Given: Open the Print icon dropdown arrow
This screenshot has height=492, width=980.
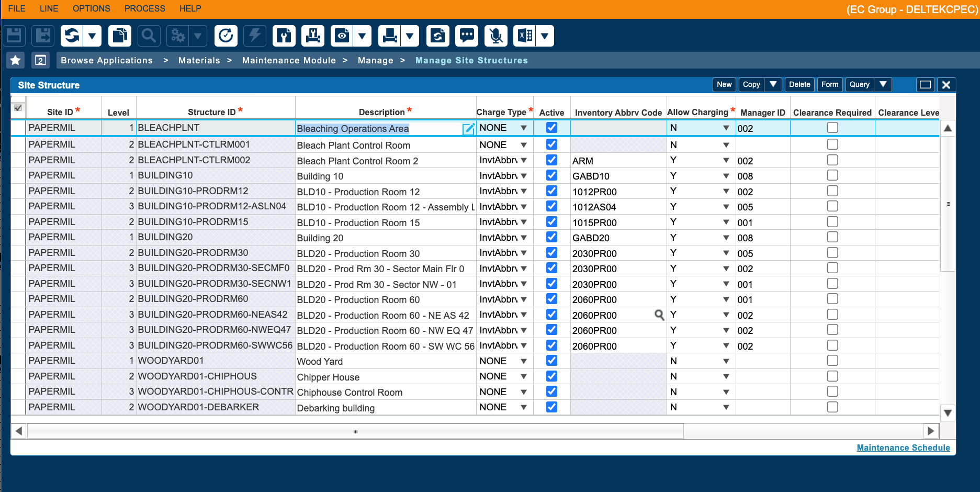Looking at the screenshot, I should (410, 36).
